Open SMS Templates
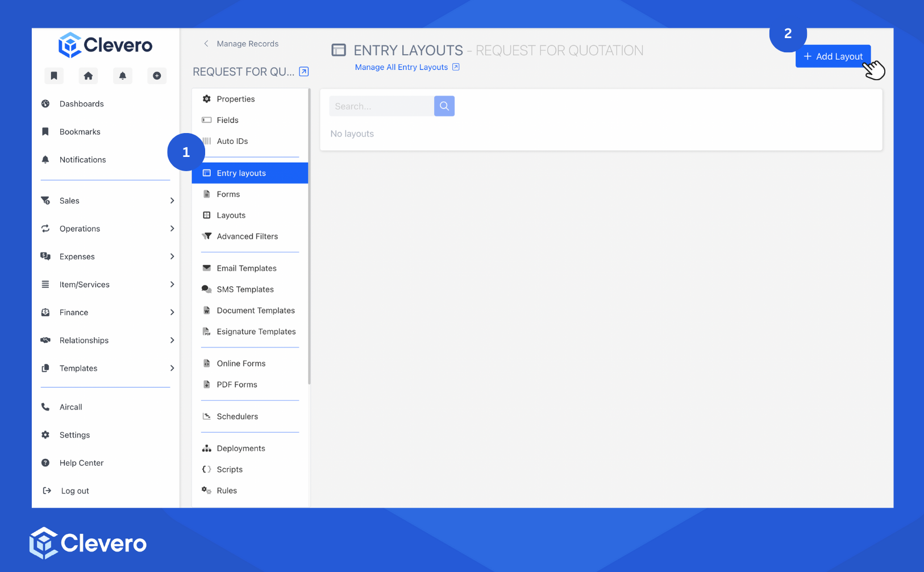The width and height of the screenshot is (924, 572). coord(250,289)
